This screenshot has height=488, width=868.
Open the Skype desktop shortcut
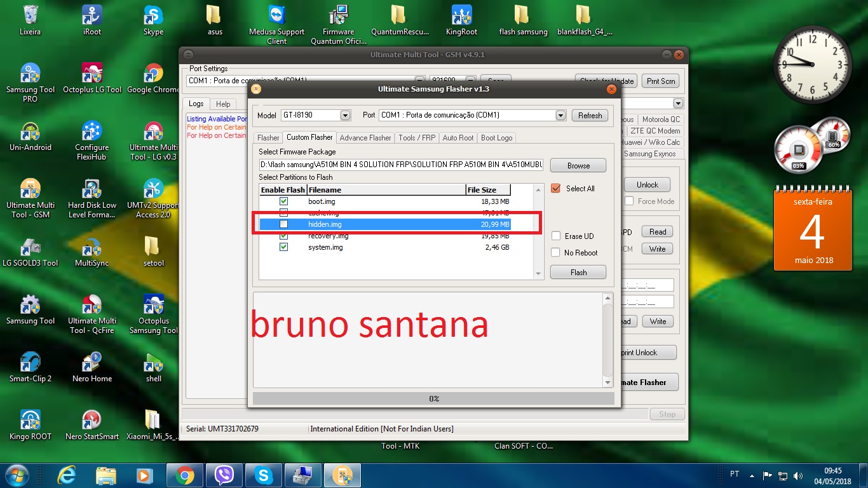coord(153,19)
